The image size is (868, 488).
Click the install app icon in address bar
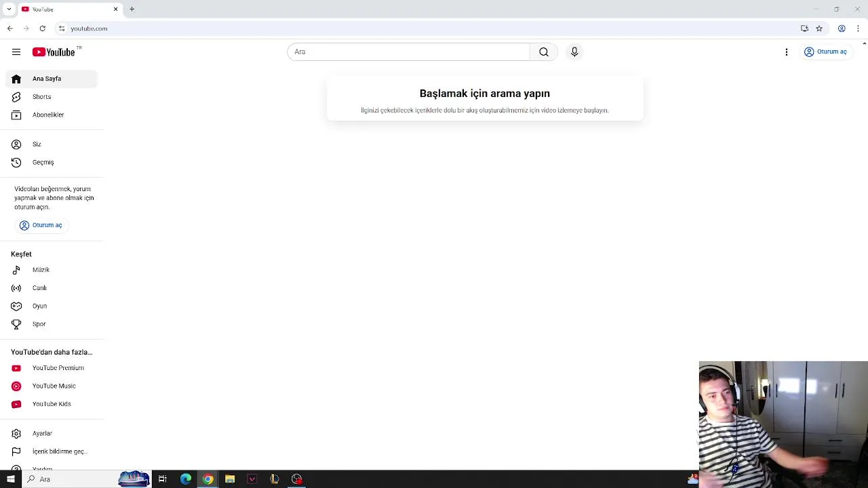click(x=804, y=28)
